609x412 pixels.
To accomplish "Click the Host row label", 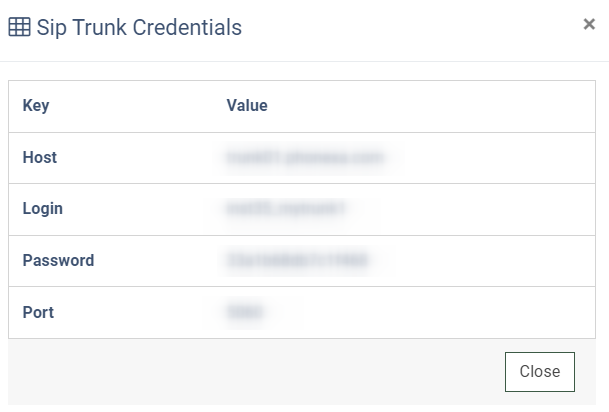I will click(x=40, y=157).
